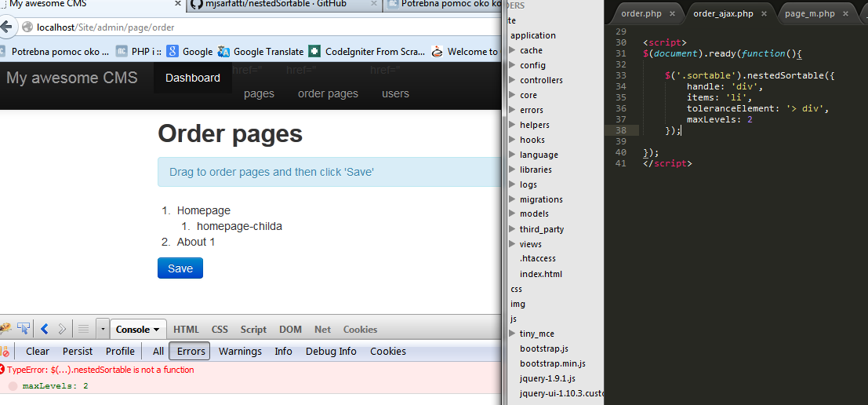Expand the controllers folder

511,80
